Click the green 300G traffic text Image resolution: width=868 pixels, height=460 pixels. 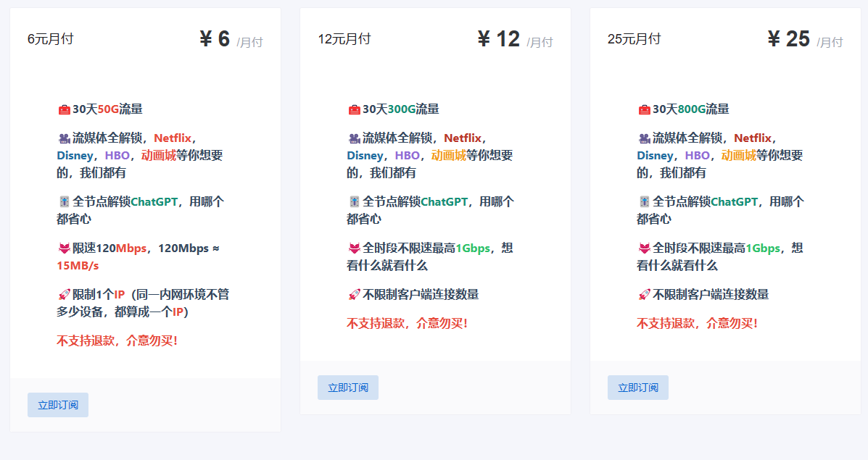coord(401,109)
